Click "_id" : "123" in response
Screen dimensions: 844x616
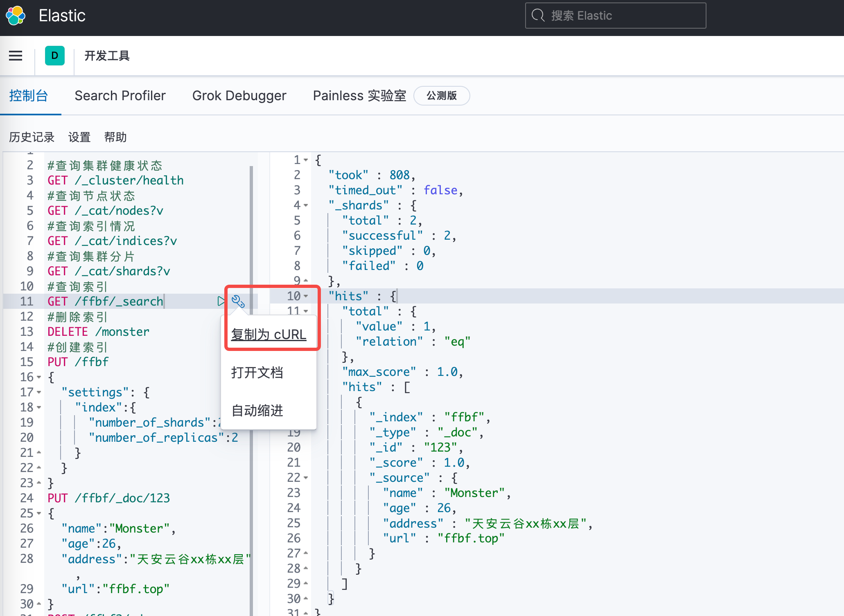[416, 447]
